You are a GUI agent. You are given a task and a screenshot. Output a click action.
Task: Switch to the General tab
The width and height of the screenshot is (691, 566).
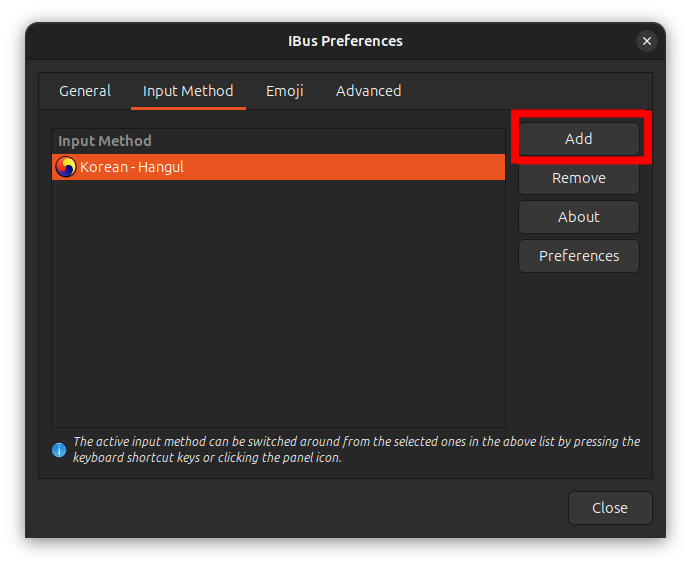tap(85, 91)
